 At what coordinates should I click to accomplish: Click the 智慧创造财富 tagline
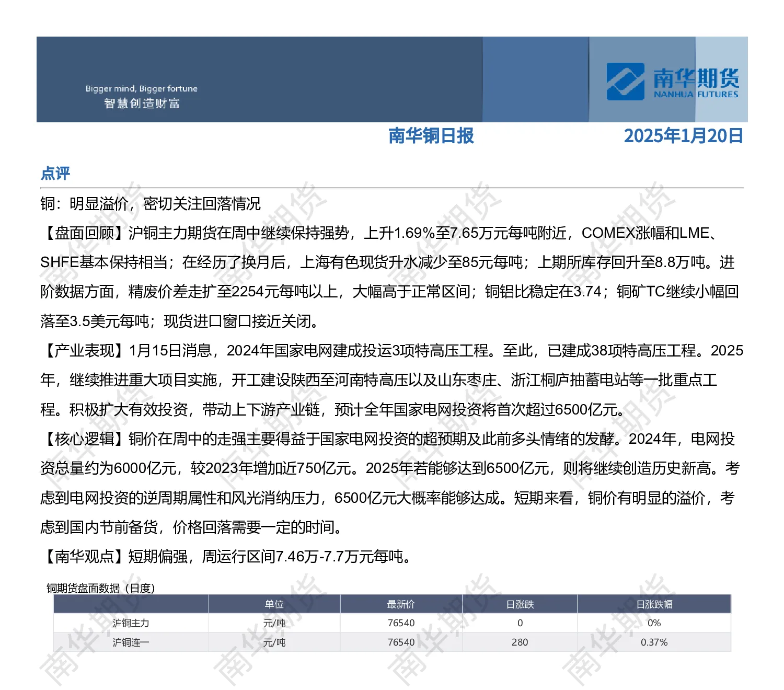[142, 103]
